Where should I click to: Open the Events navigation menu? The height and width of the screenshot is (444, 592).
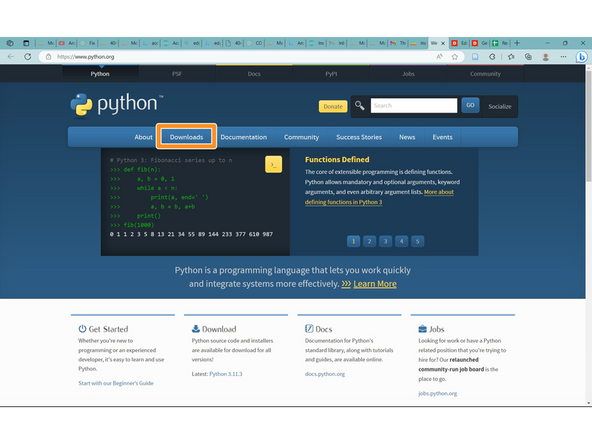tap(442, 137)
